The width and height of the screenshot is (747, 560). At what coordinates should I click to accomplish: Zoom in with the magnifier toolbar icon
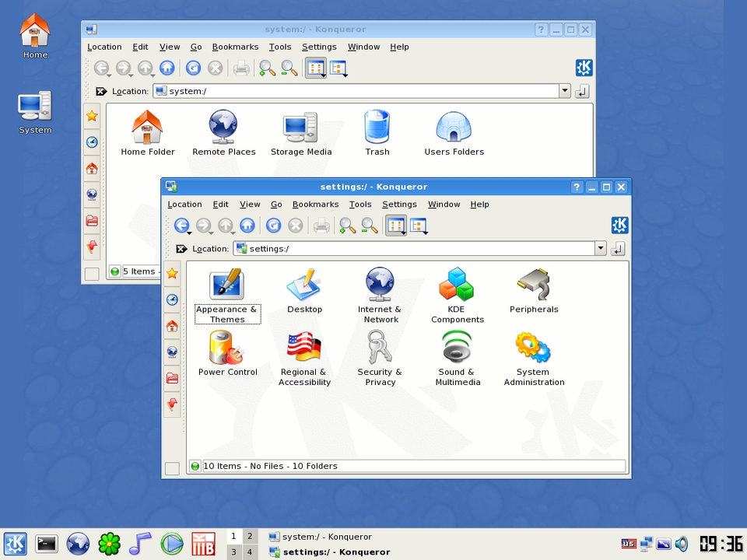[347, 226]
